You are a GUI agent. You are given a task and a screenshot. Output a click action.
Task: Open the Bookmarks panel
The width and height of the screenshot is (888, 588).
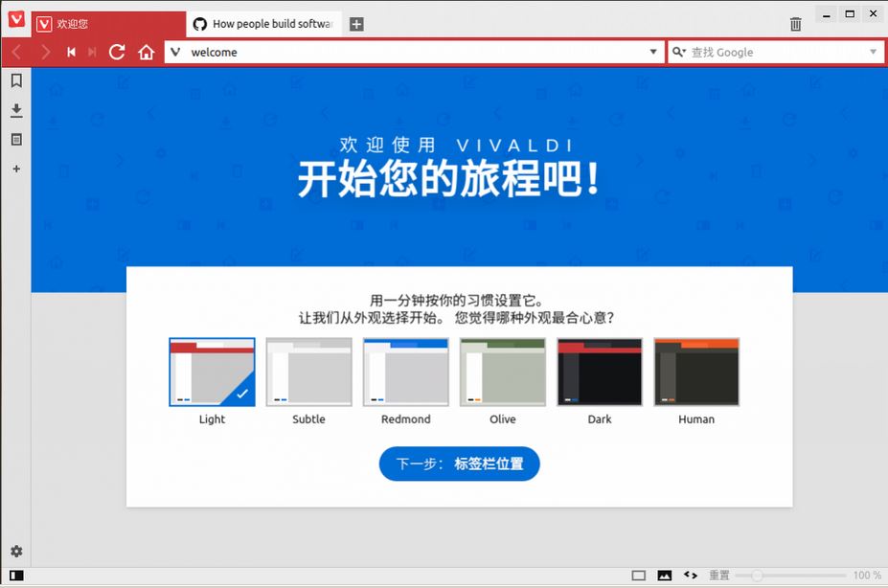tap(16, 81)
